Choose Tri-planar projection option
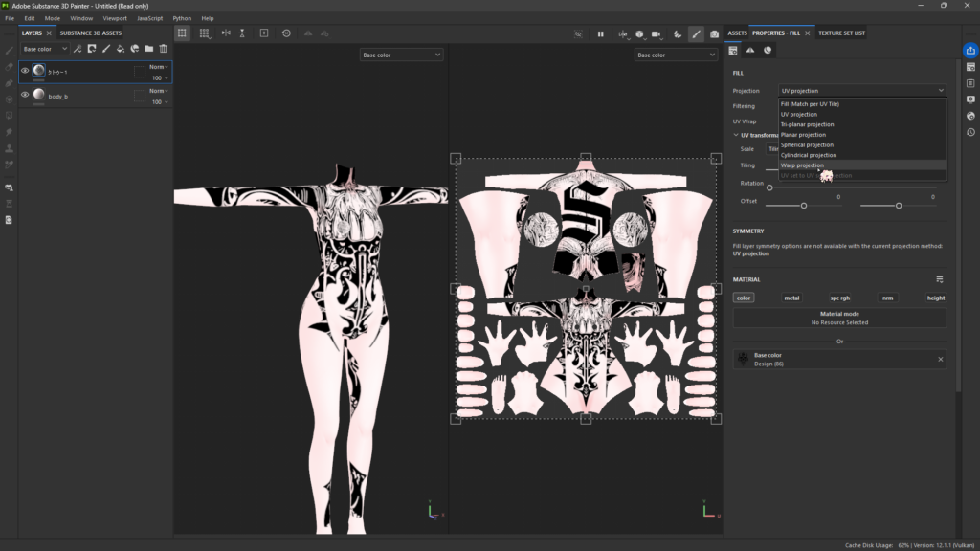 click(x=862, y=124)
